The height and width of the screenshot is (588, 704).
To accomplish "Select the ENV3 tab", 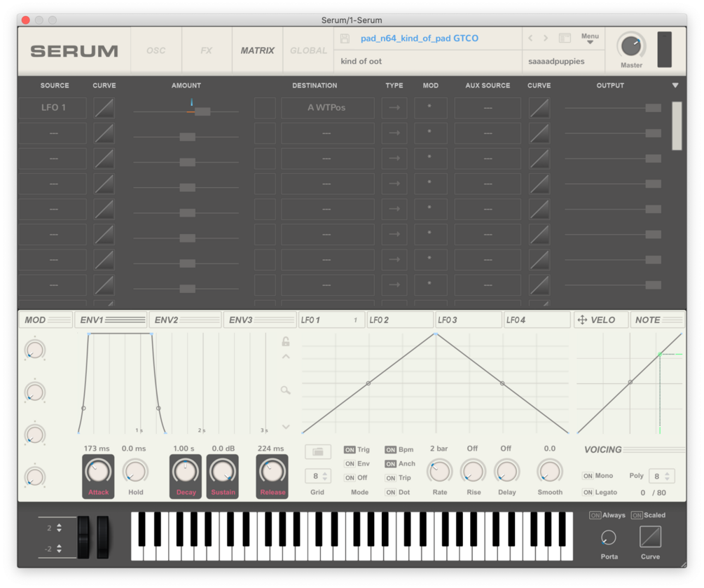I will [259, 320].
